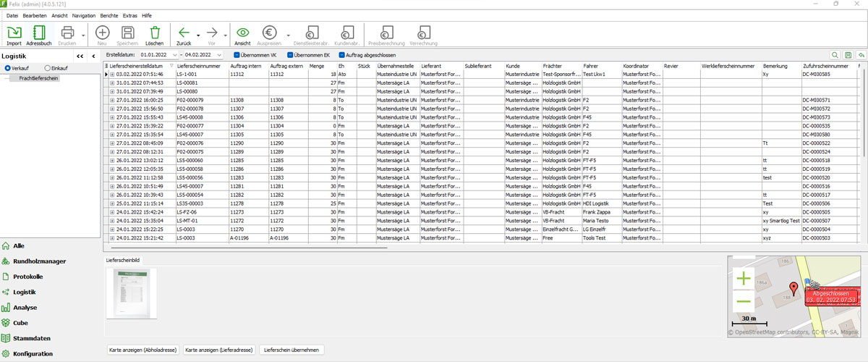Image resolution: width=868 pixels, height=362 pixels.
Task: Go back with the Zurück arrow
Action: (x=184, y=34)
